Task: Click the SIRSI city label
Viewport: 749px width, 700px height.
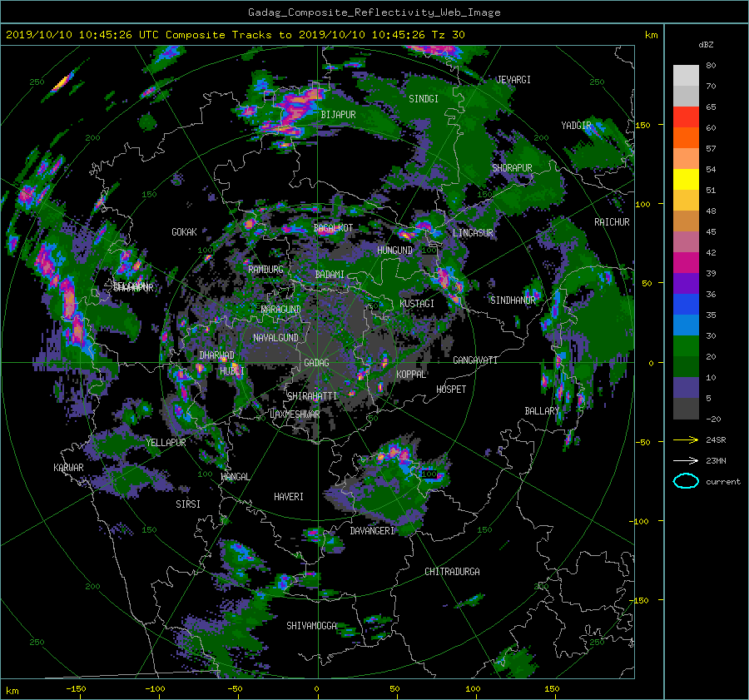Action: tap(188, 504)
